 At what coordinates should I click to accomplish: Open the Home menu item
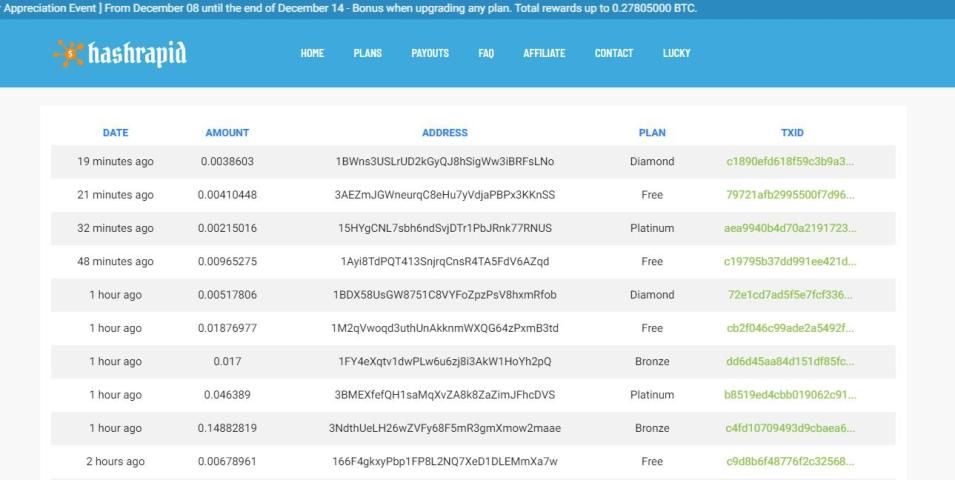[x=312, y=53]
